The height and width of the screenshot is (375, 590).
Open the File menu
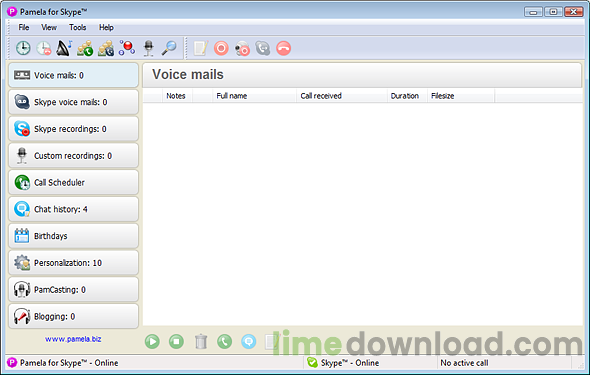pos(24,27)
